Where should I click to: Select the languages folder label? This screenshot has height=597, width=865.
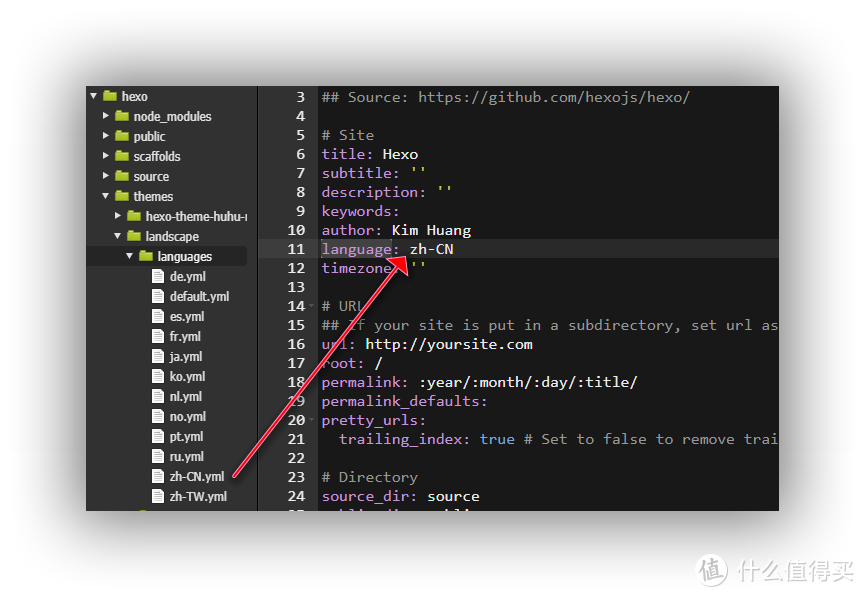[185, 257]
